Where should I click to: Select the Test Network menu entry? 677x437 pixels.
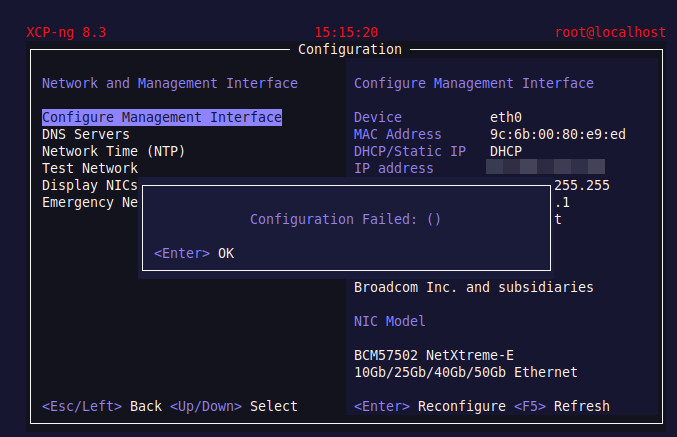[x=89, y=168]
